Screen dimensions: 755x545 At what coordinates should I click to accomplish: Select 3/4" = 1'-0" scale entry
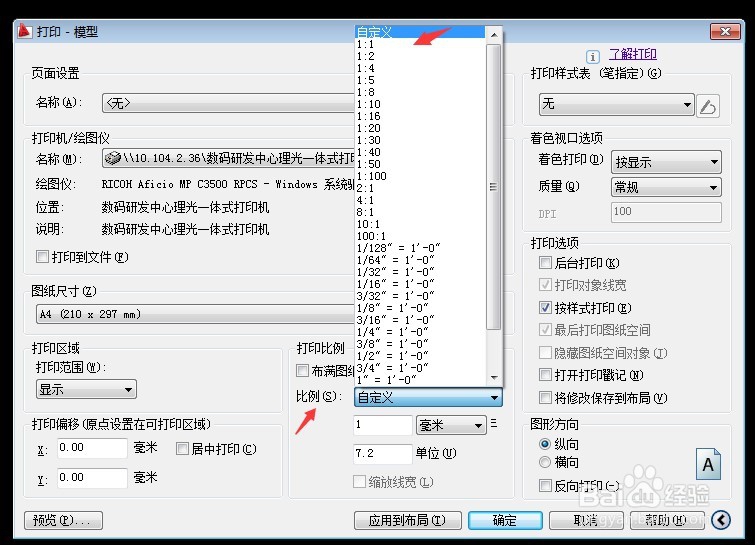click(x=420, y=367)
